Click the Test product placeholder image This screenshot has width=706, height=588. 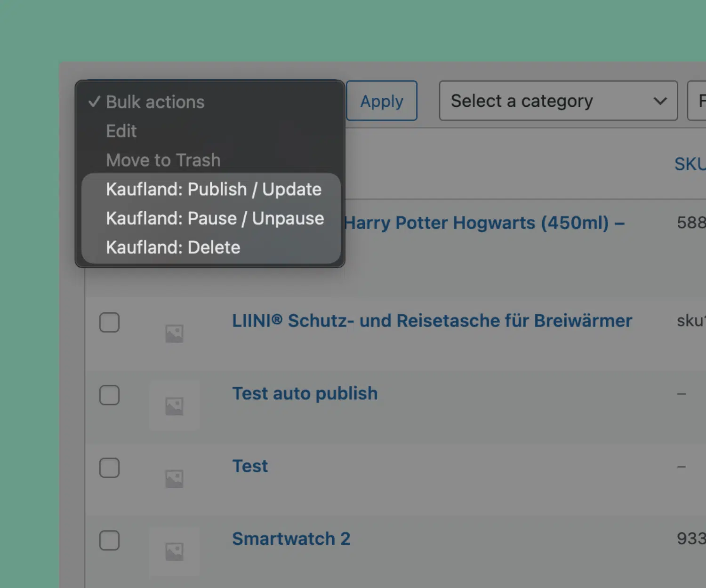pos(174,479)
